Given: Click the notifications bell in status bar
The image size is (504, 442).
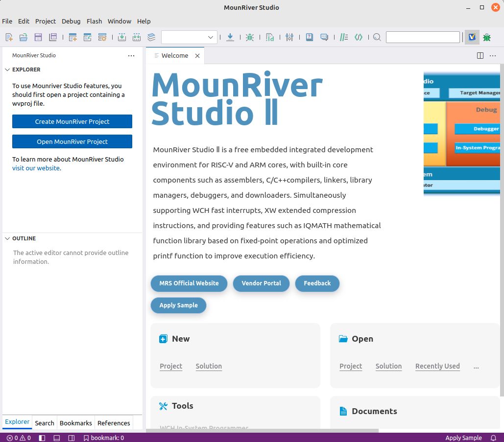Looking at the screenshot, I should coord(493,438).
